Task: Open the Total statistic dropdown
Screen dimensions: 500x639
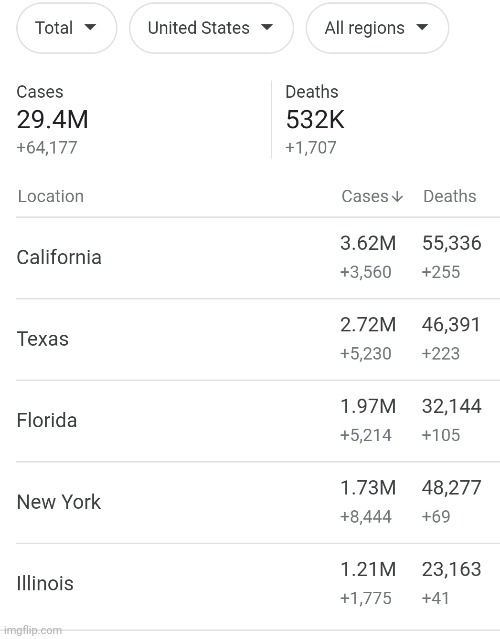Action: (x=66, y=28)
